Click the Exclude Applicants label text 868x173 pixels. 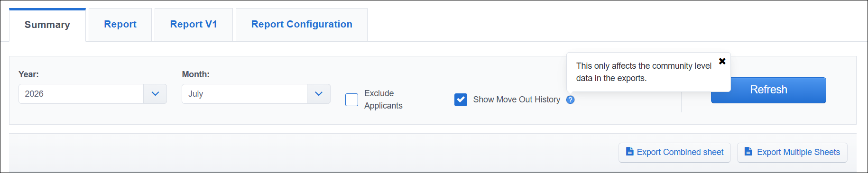[x=383, y=100]
